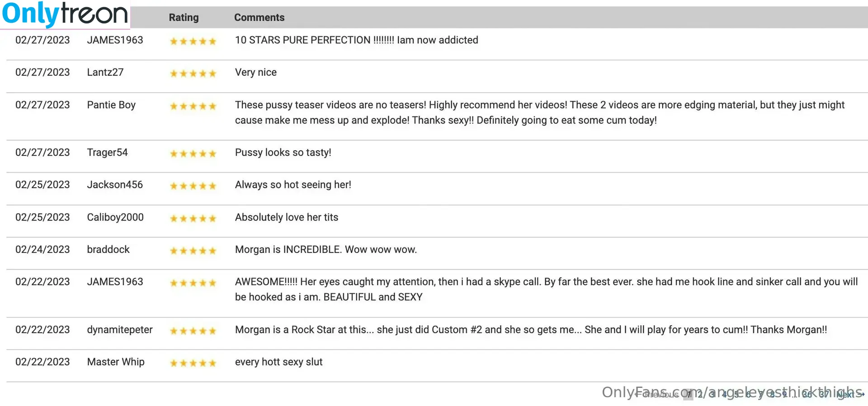Click the Previous page link
This screenshot has height=406, width=868.
657,394
